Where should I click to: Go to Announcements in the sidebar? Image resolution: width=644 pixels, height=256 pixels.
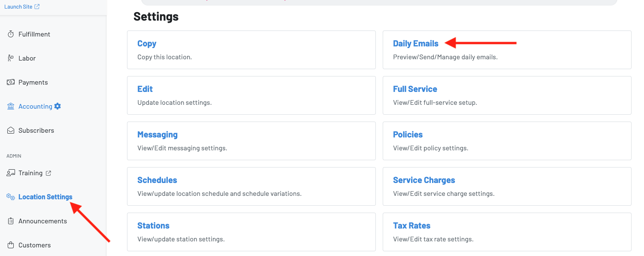tap(42, 221)
